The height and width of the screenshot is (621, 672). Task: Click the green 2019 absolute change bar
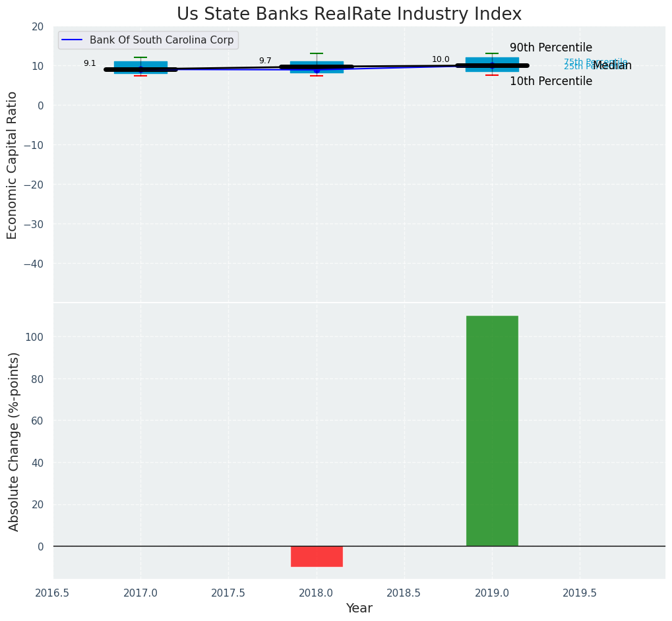tap(492, 430)
